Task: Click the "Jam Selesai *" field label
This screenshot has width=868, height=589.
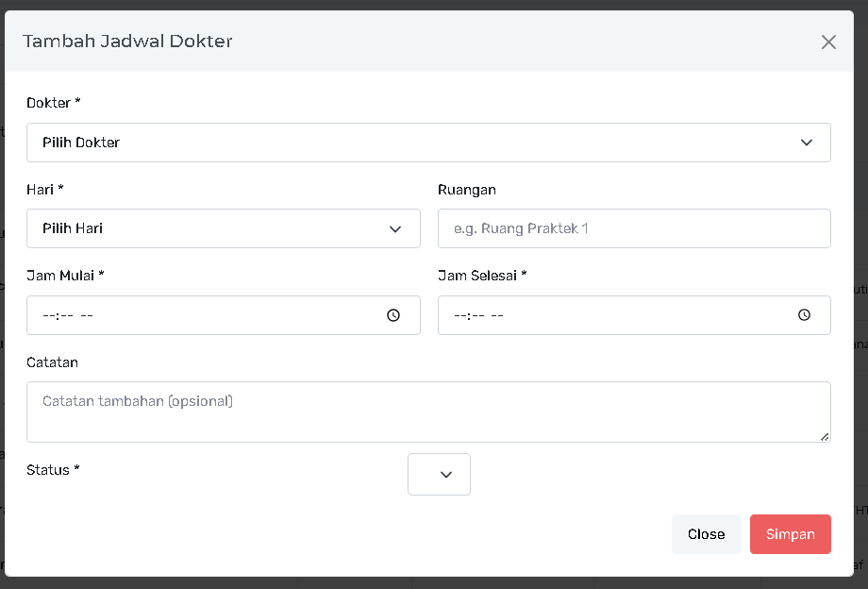Action: click(482, 276)
